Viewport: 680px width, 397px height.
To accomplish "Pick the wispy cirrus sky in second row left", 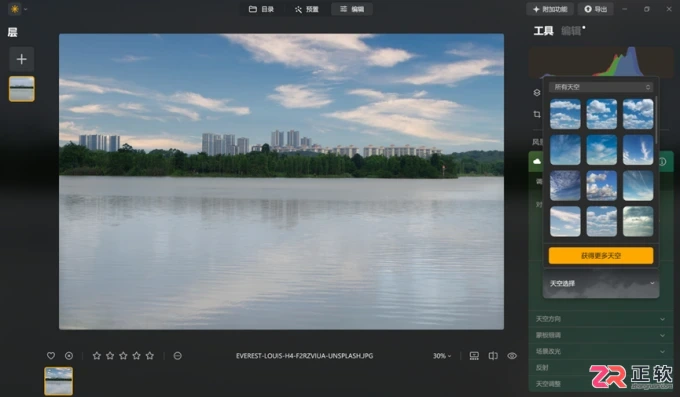I will pos(565,150).
